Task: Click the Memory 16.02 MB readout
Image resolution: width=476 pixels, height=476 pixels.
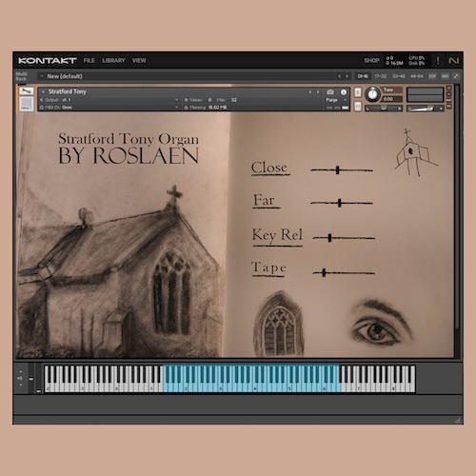Action: pyautogui.click(x=217, y=108)
